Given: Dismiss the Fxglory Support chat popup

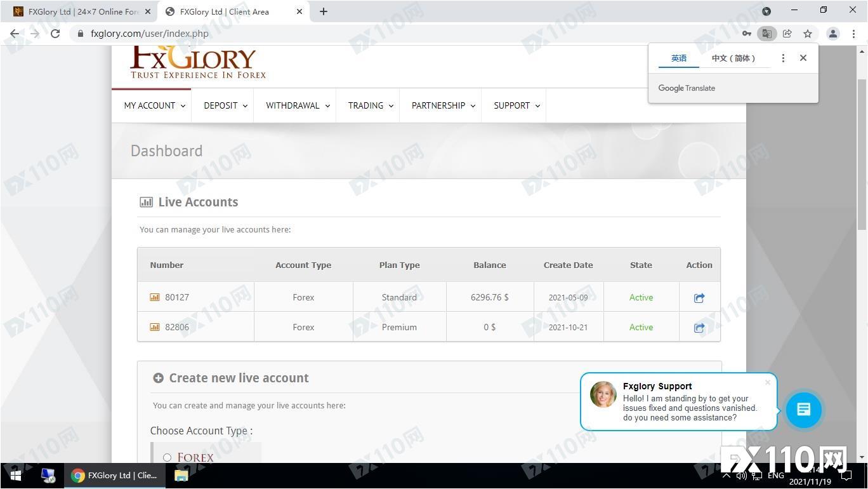Looking at the screenshot, I should (x=768, y=382).
